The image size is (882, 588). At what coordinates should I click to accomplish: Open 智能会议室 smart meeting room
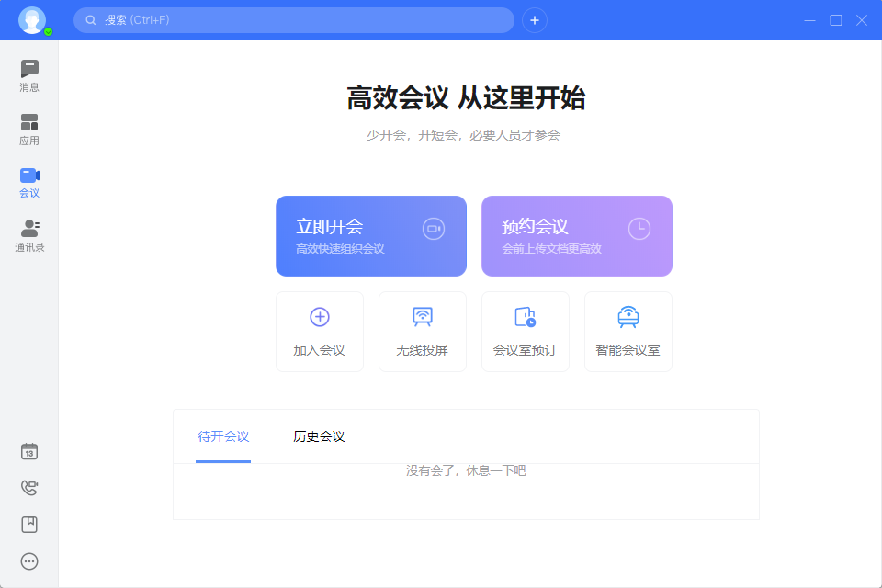628,332
